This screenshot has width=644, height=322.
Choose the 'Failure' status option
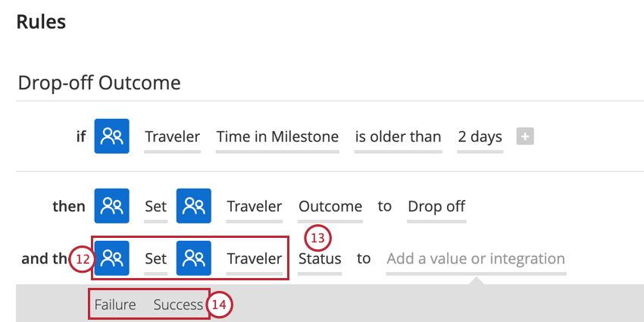tap(115, 305)
